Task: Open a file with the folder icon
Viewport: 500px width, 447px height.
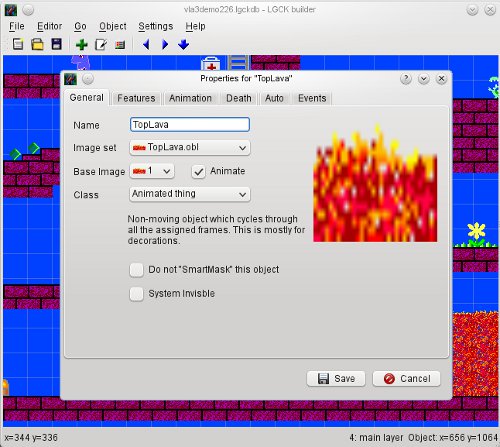Action: pyautogui.click(x=37, y=44)
